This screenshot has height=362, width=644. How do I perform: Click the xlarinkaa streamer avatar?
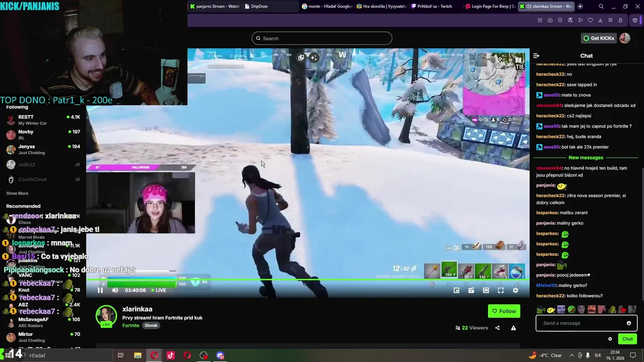click(106, 316)
